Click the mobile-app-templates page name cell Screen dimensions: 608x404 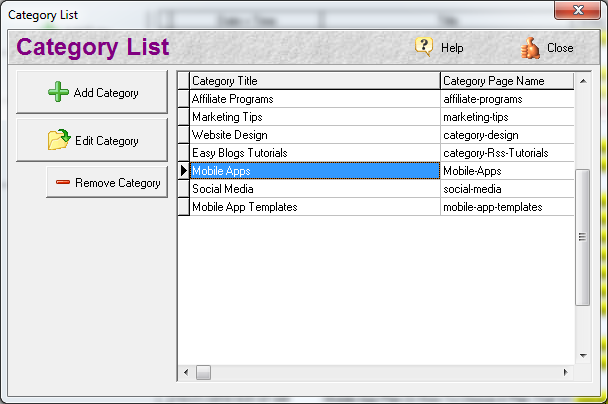507,207
